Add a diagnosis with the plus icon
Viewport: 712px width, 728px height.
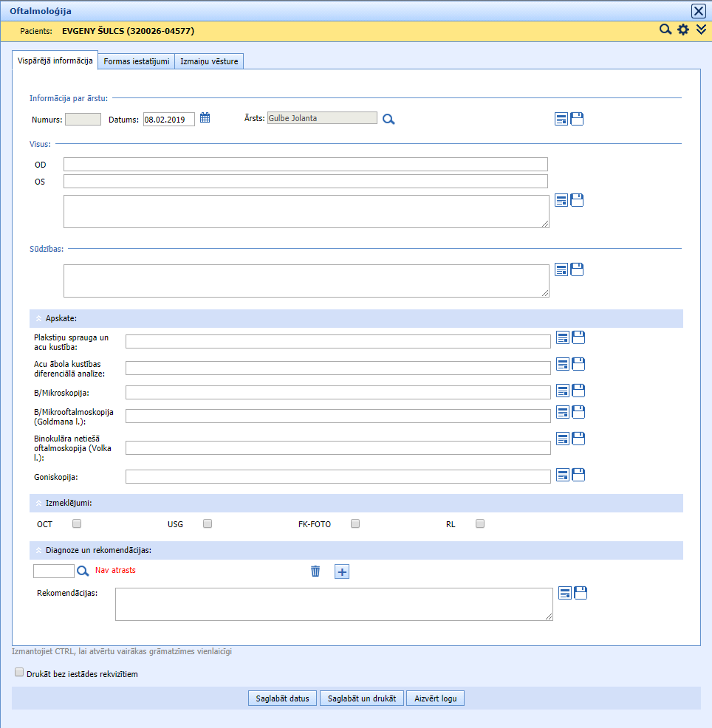point(342,571)
